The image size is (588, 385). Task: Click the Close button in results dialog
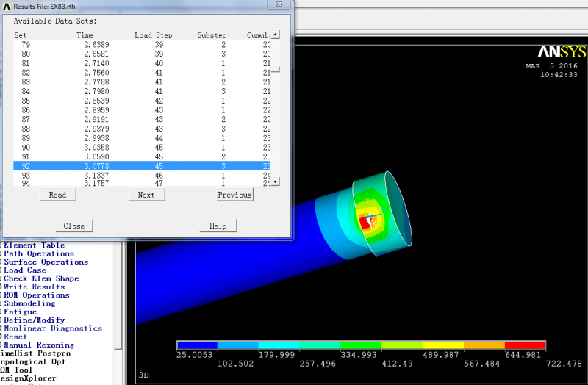[74, 226]
